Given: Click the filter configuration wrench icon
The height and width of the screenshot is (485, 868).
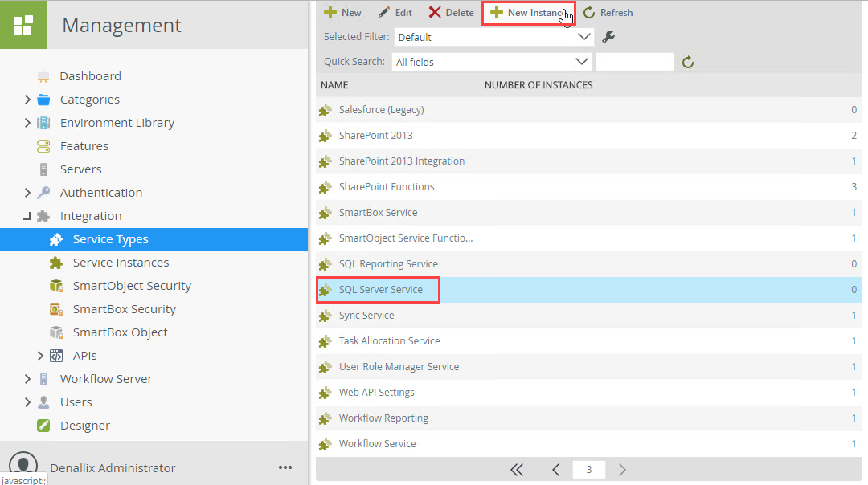Looking at the screenshot, I should click(x=608, y=37).
